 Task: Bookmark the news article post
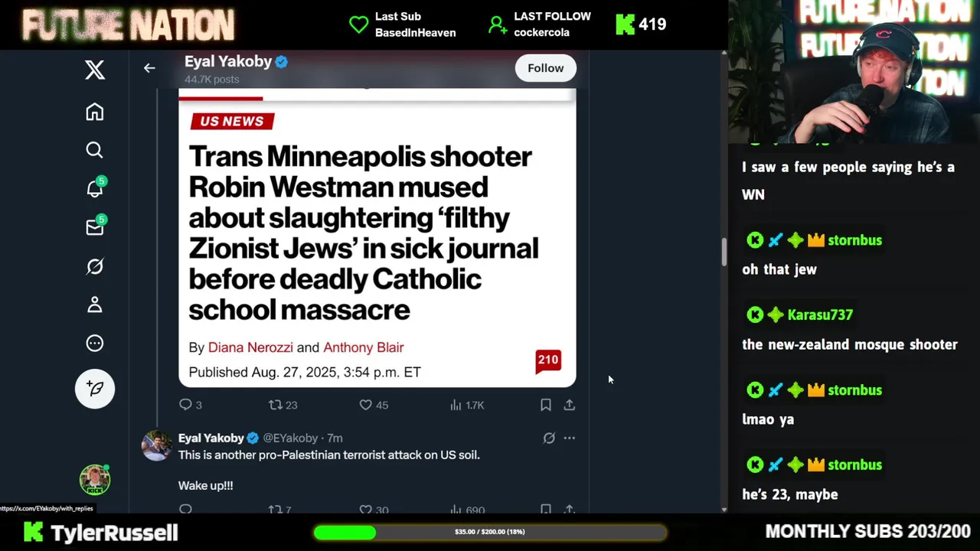click(x=546, y=405)
